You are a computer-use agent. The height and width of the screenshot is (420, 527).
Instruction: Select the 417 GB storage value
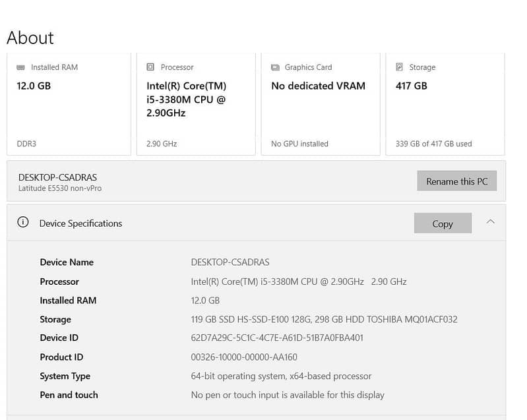(412, 86)
